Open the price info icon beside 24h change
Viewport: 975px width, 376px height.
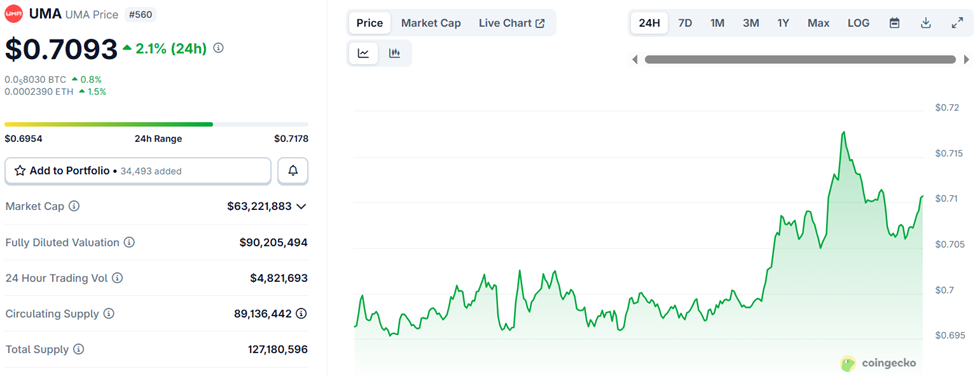[218, 48]
